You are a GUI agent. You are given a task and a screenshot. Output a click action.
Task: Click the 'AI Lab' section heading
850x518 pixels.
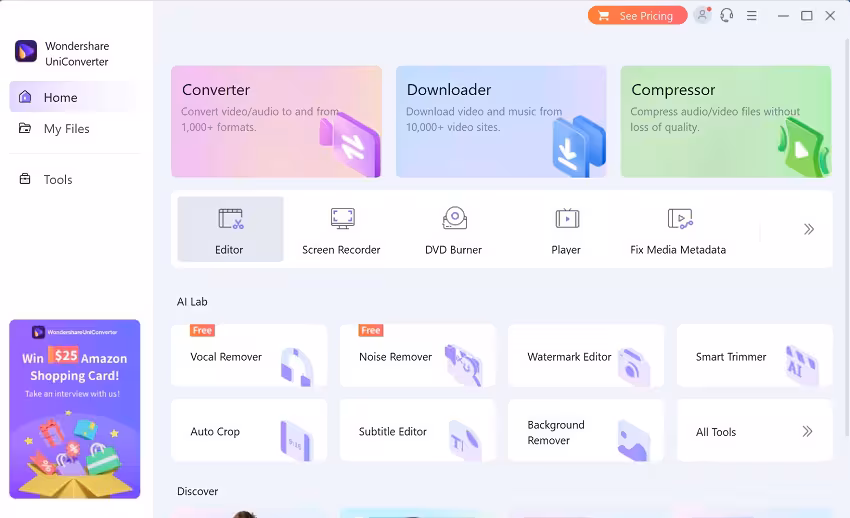tap(192, 302)
